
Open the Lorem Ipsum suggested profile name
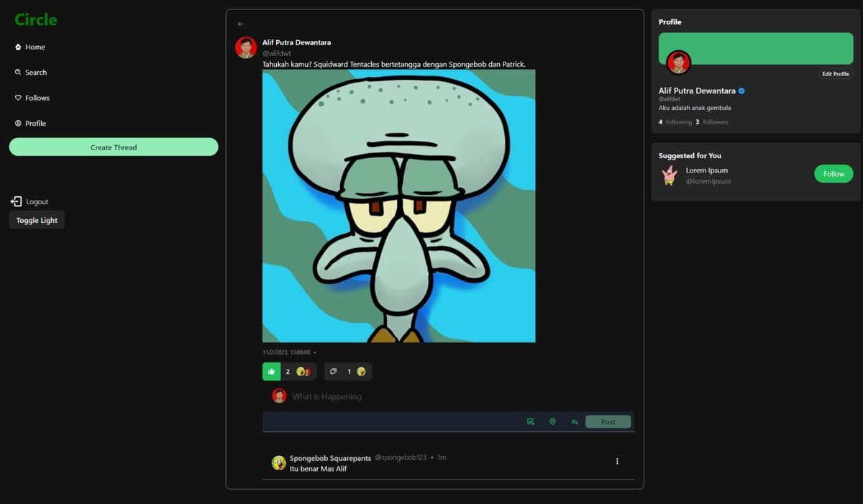point(707,170)
